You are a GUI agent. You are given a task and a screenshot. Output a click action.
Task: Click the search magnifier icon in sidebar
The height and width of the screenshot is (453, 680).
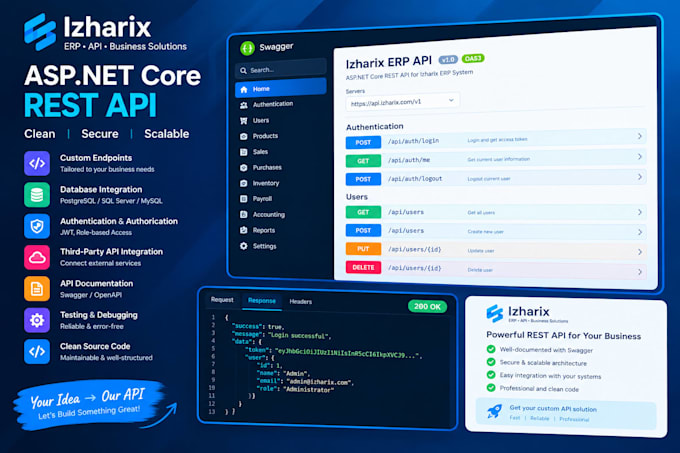pyautogui.click(x=243, y=70)
